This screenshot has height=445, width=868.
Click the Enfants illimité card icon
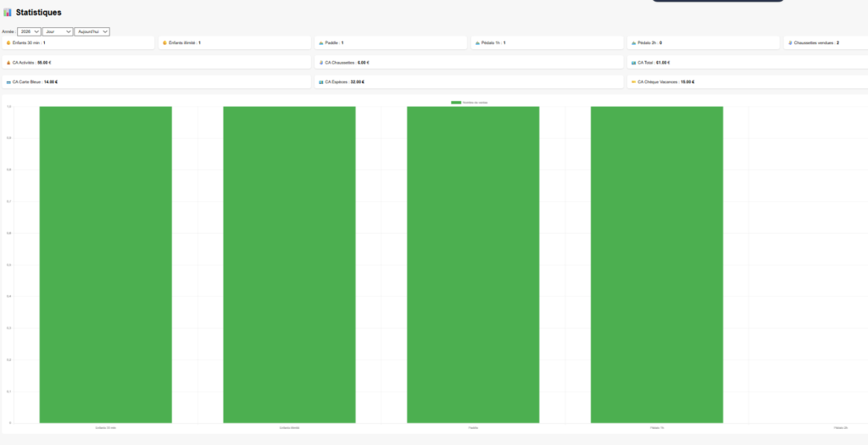(x=164, y=42)
